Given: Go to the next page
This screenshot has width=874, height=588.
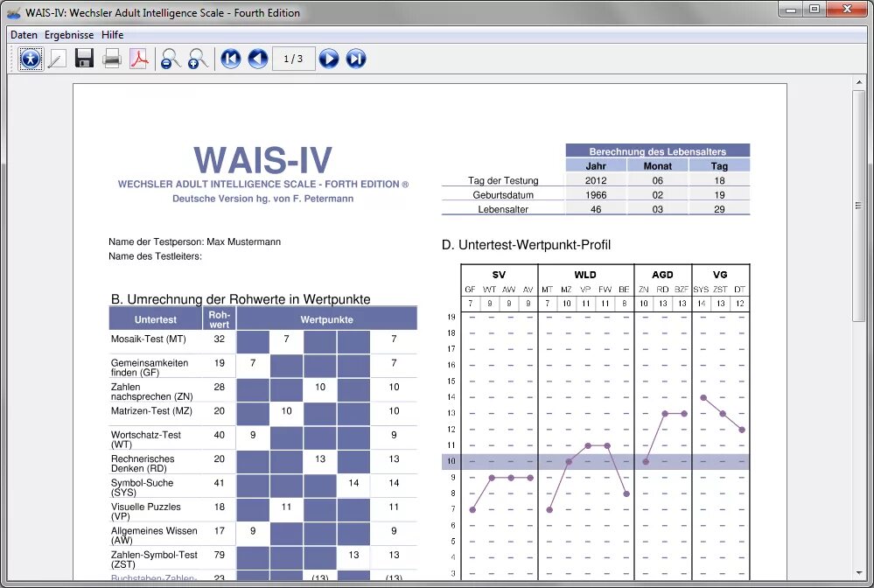Looking at the screenshot, I should coord(329,59).
